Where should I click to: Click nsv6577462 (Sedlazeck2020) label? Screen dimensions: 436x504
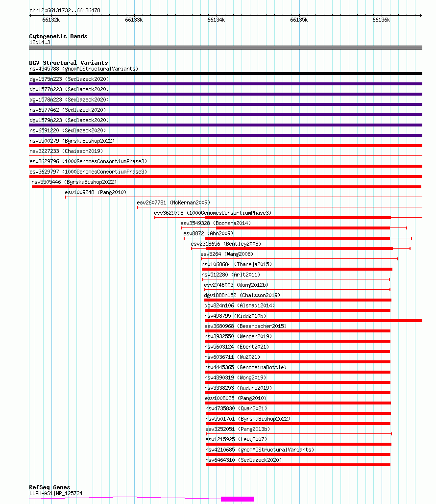tap(68, 110)
